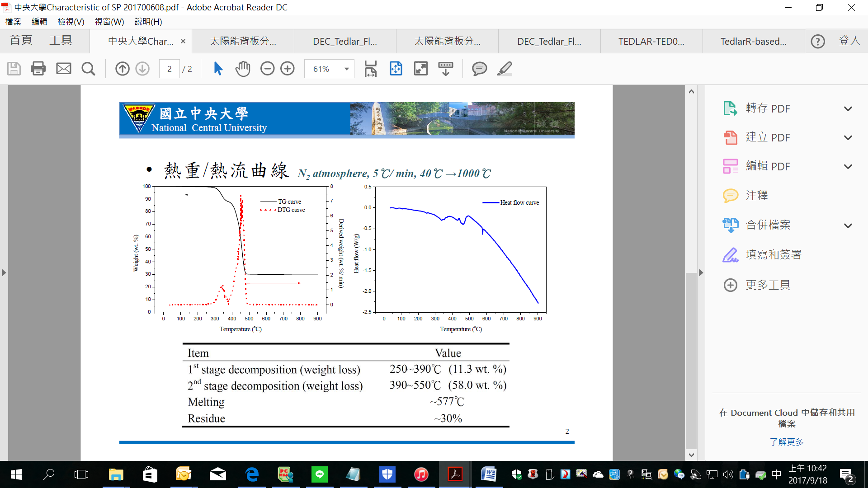Expand the 轉存 PDF panel chevron
Viewport: 868px width, 488px height.
(x=848, y=109)
